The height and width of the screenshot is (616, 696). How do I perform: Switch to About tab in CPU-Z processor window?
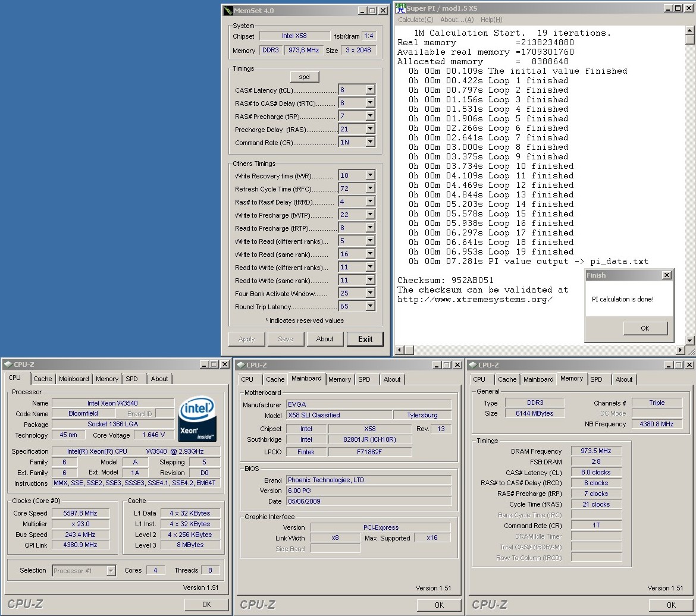tap(159, 379)
